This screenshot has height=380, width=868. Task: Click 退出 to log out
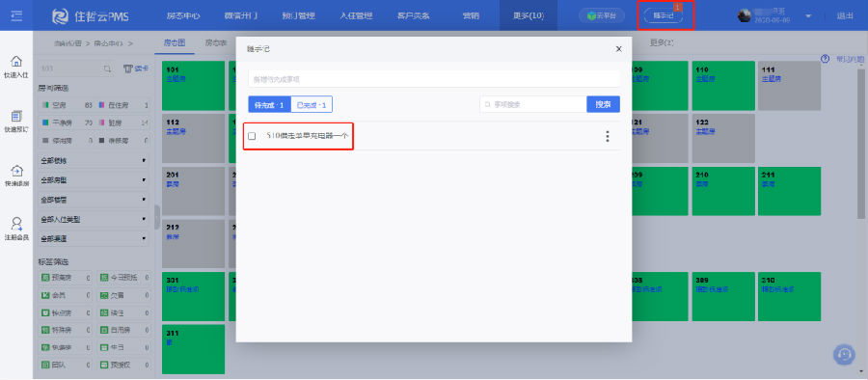point(845,16)
